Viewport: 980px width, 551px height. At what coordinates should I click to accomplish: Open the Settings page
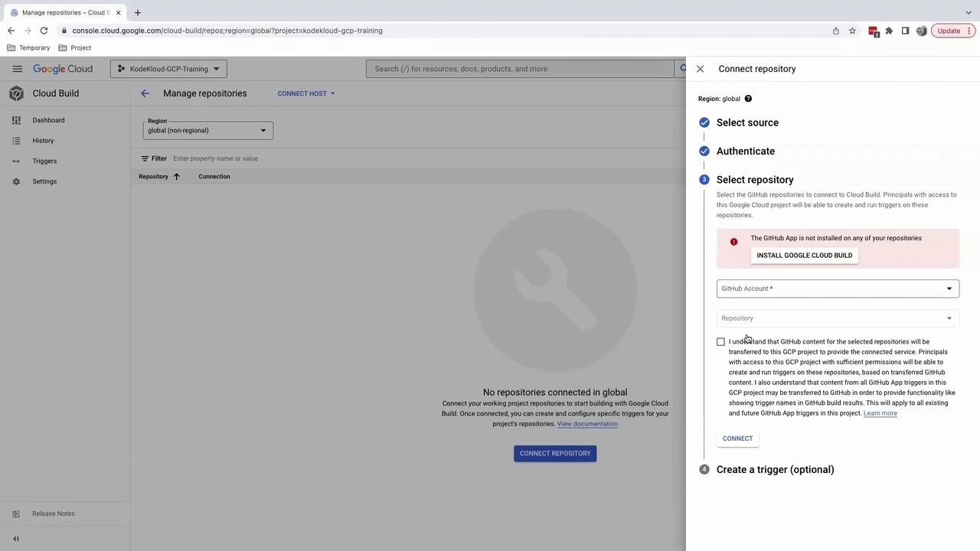click(x=44, y=181)
